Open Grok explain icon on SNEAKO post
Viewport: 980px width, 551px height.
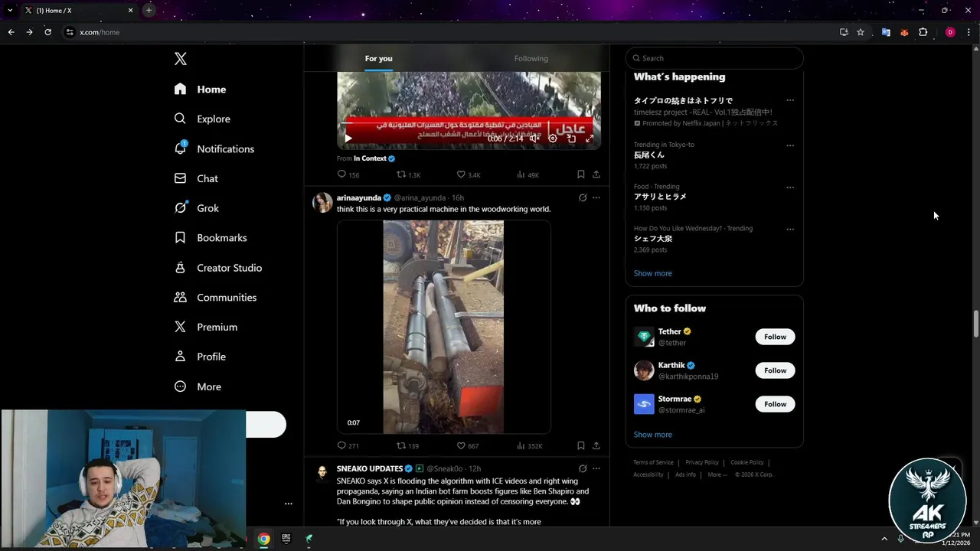pyautogui.click(x=583, y=468)
